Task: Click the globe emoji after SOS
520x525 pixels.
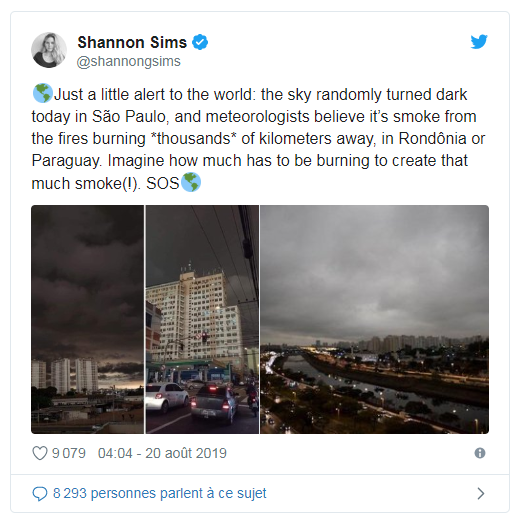Action: pos(191,182)
